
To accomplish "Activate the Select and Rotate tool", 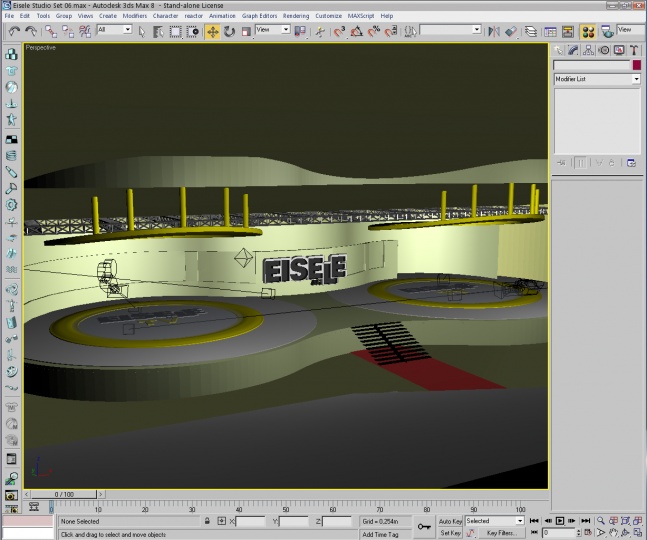I will click(x=229, y=31).
